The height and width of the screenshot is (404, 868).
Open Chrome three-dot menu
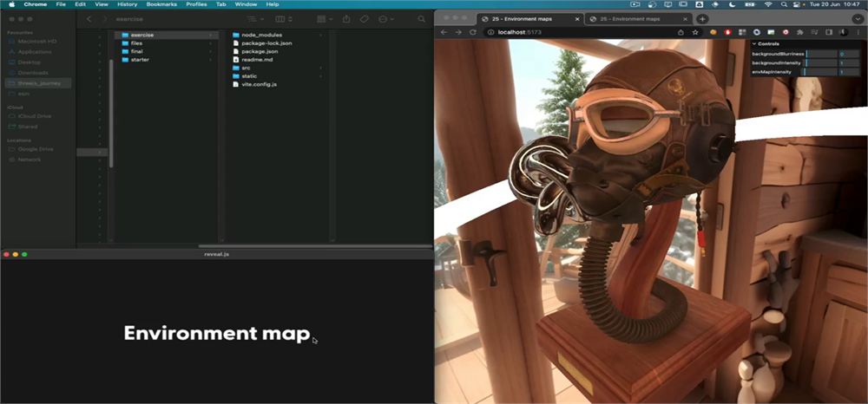(x=858, y=32)
